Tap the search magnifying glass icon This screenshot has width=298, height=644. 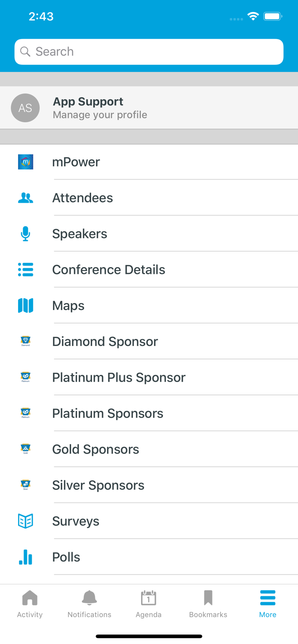tap(26, 52)
